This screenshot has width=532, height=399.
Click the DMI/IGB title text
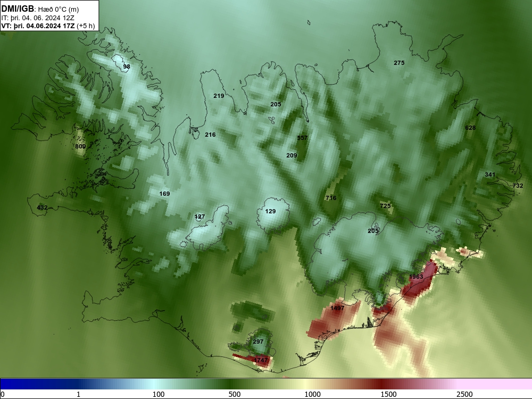click(18, 9)
